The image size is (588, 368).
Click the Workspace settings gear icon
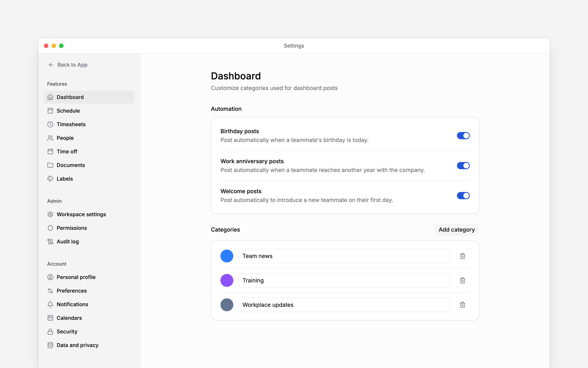pos(50,214)
